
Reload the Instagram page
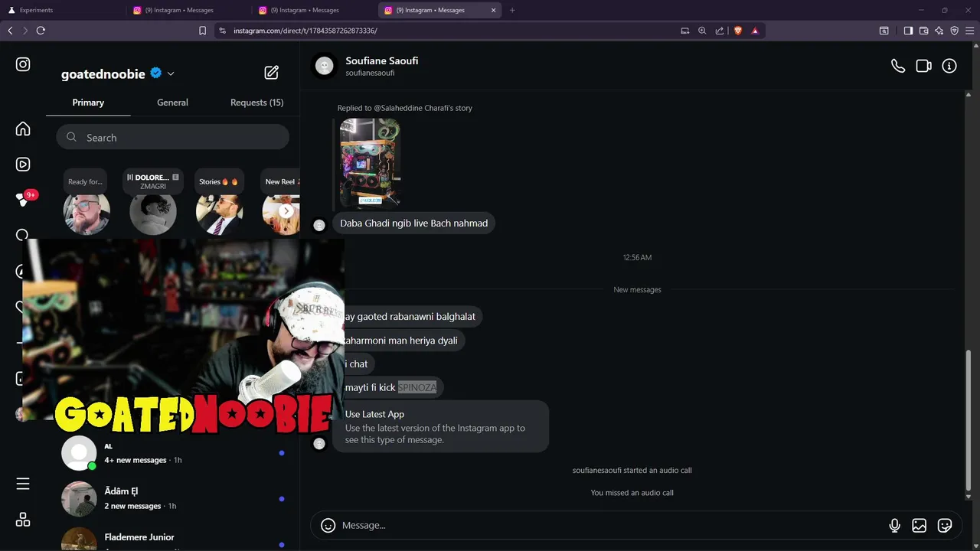click(41, 31)
